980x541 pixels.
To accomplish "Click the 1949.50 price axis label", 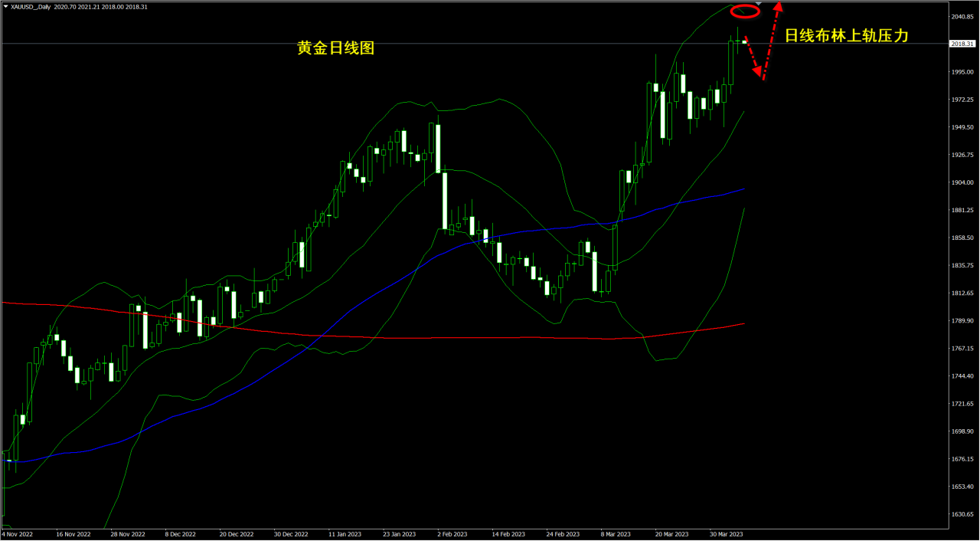I will (962, 127).
